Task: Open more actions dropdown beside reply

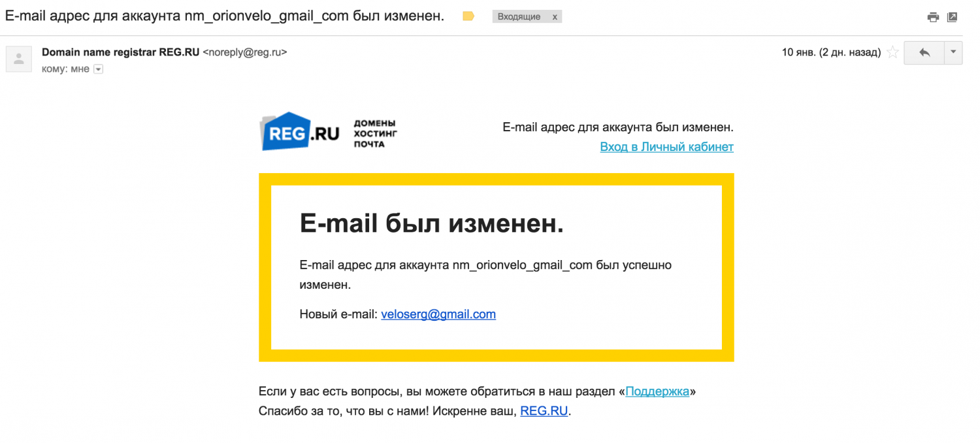Action: click(953, 53)
